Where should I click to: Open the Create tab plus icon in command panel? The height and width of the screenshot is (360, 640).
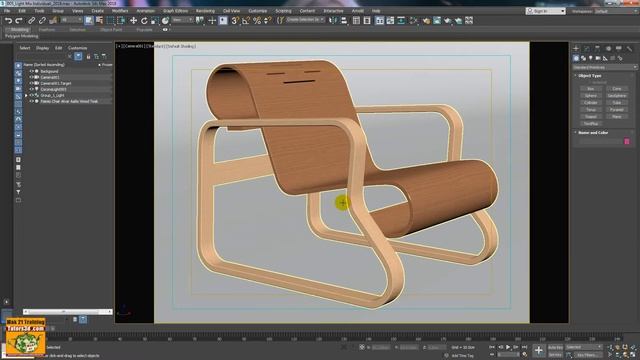[x=576, y=49]
